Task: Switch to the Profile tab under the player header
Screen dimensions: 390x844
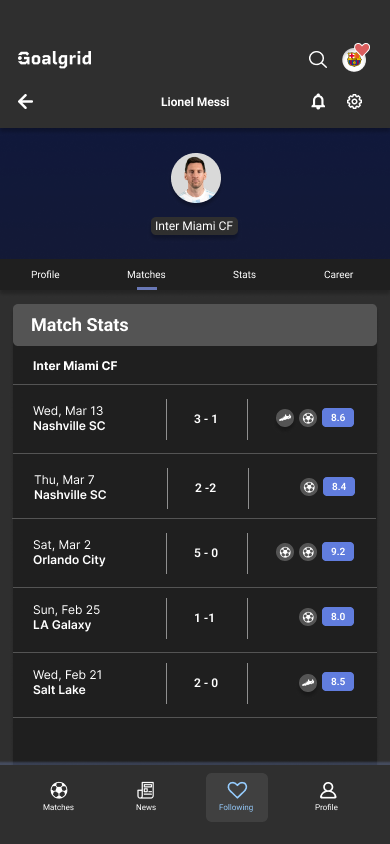Action: (x=45, y=275)
